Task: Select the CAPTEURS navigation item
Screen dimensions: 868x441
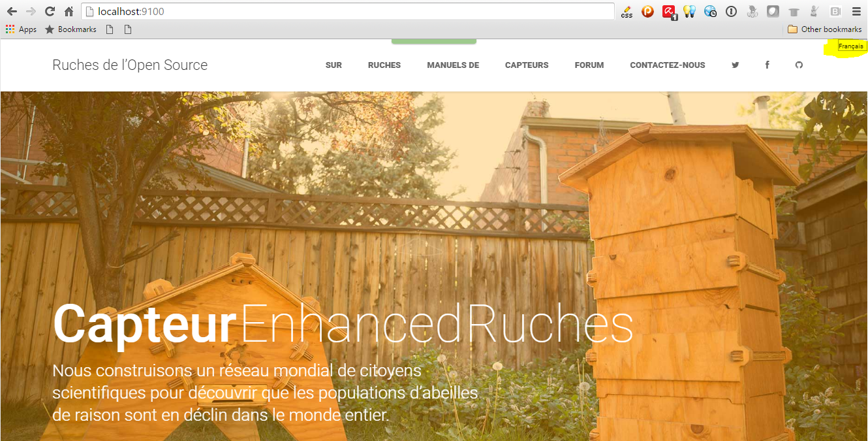Action: [x=527, y=65]
